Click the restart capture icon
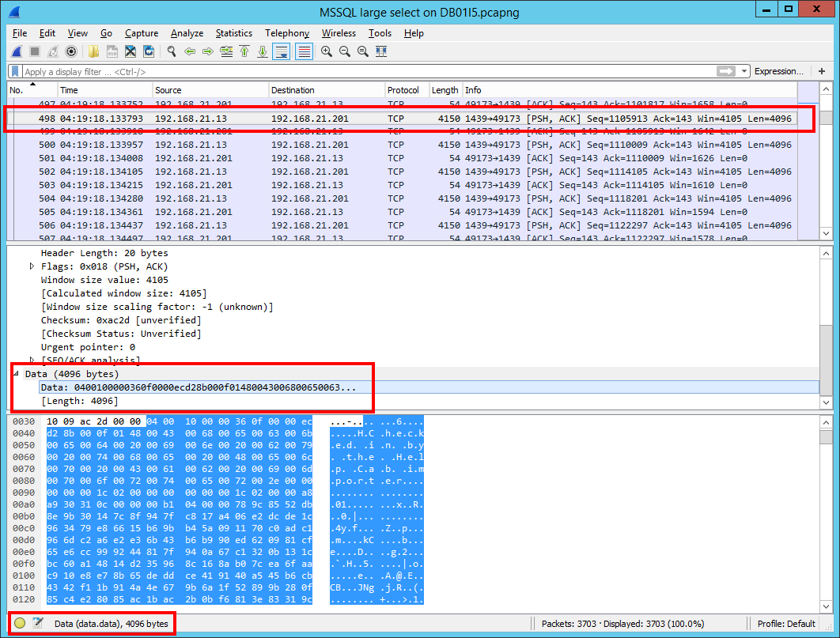This screenshot has height=638, width=840. pyautogui.click(x=52, y=51)
